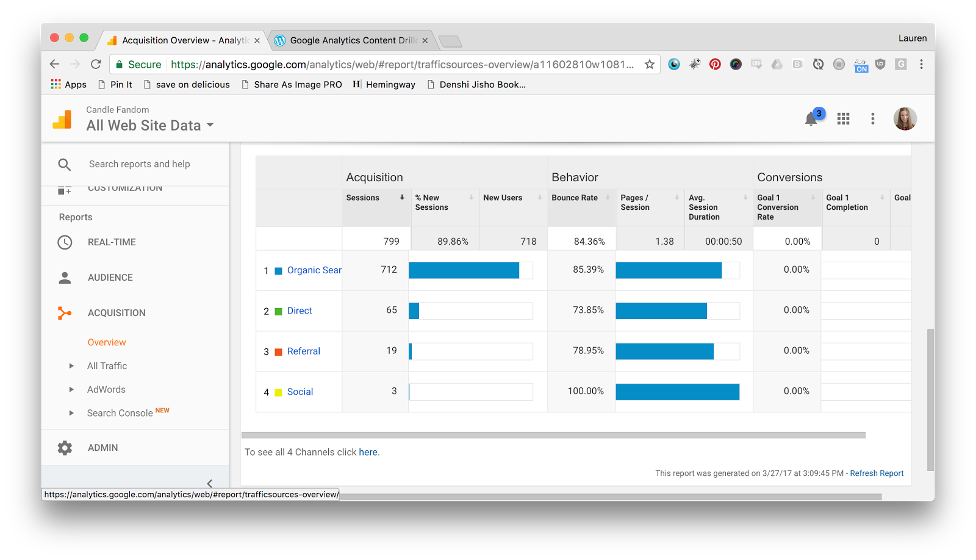Image resolution: width=976 pixels, height=560 pixels.
Task: Click the Refresh Report link
Action: 877,473
